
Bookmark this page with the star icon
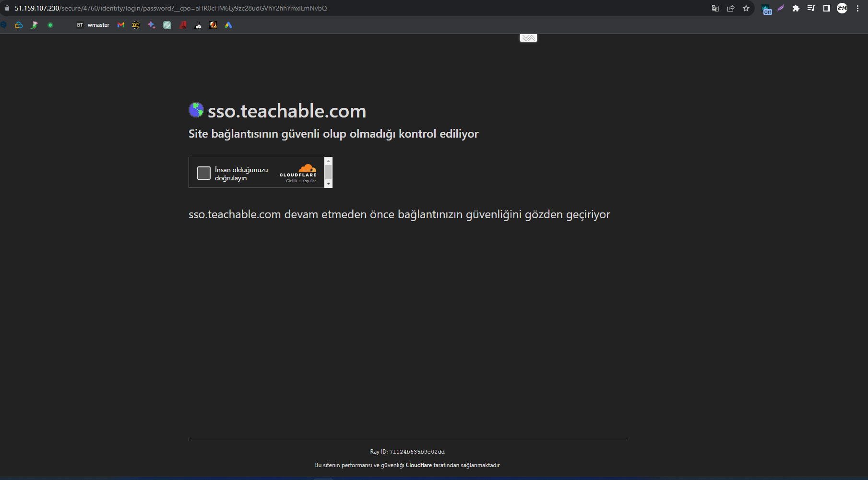746,8
